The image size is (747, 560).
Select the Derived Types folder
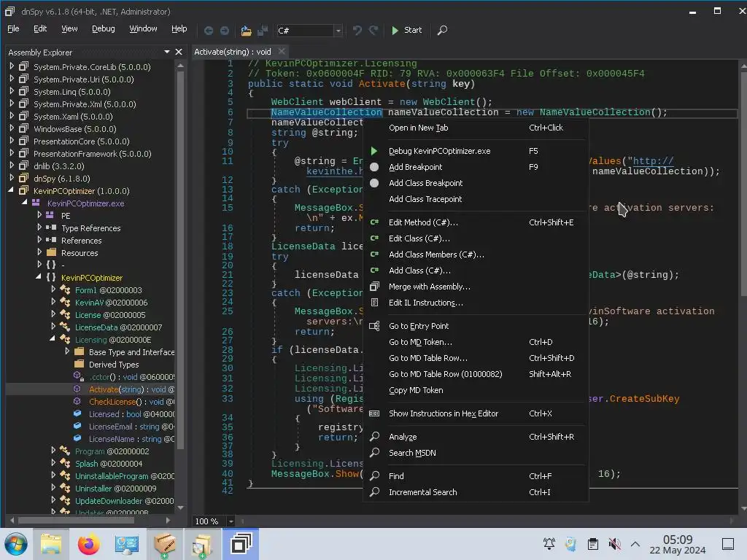point(114,365)
